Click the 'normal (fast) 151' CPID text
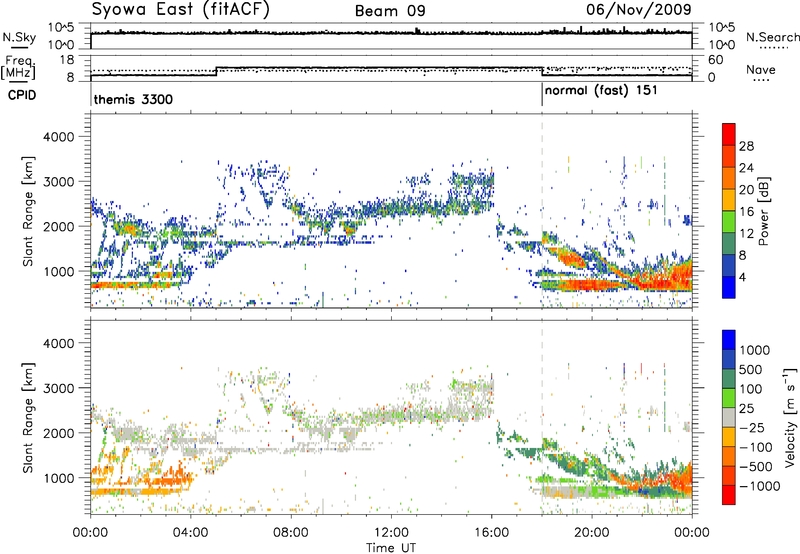 point(601,91)
